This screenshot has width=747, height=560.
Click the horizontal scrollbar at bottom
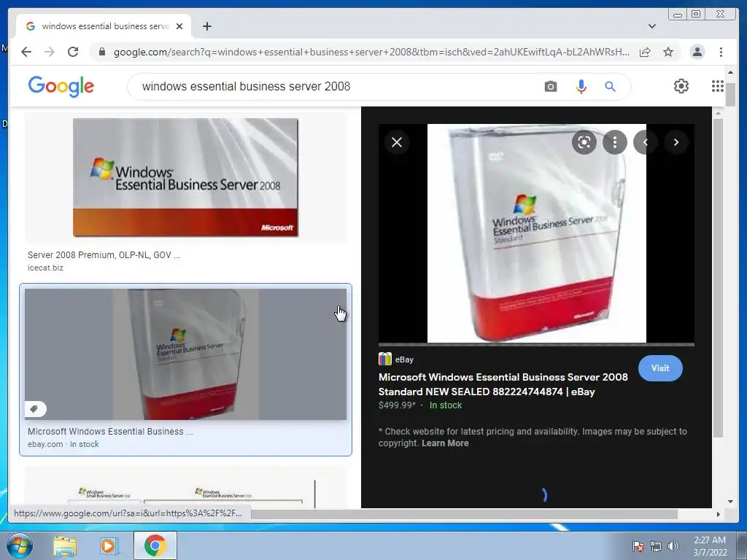(x=465, y=514)
